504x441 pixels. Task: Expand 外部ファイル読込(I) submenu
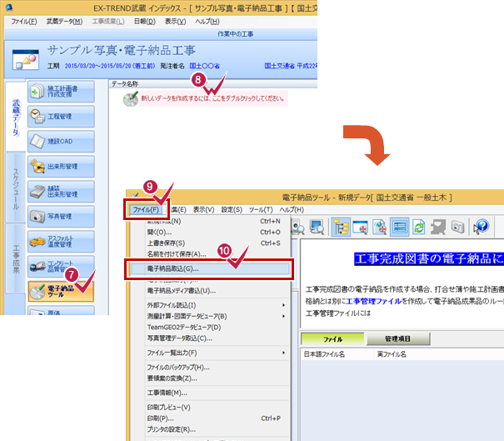(x=211, y=305)
